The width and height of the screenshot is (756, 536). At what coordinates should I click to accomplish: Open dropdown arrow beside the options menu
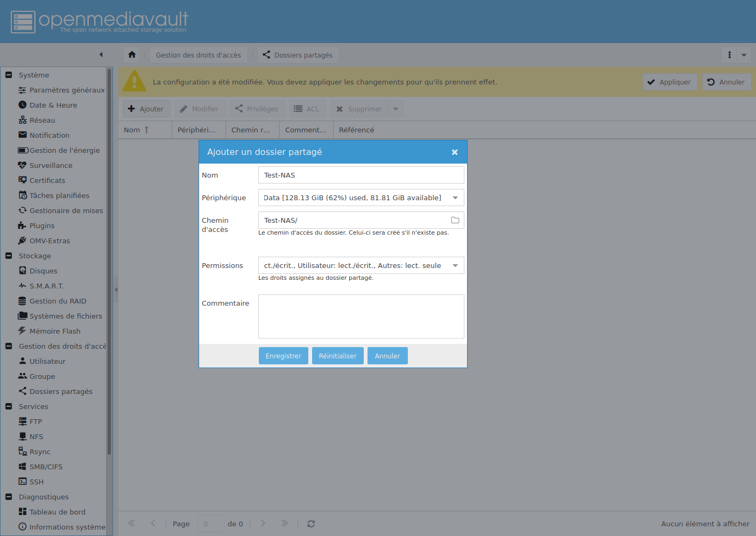pyautogui.click(x=744, y=55)
